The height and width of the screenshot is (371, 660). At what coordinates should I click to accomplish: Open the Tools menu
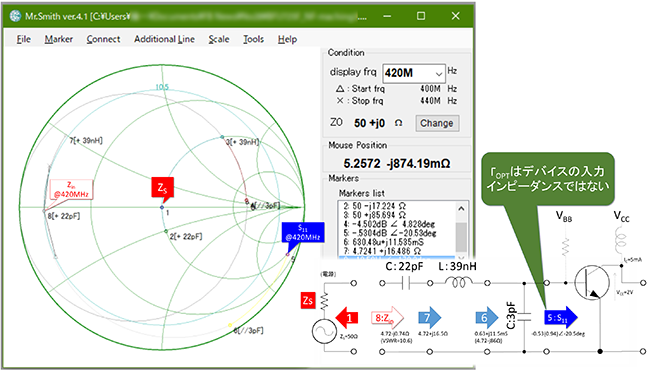click(x=253, y=39)
